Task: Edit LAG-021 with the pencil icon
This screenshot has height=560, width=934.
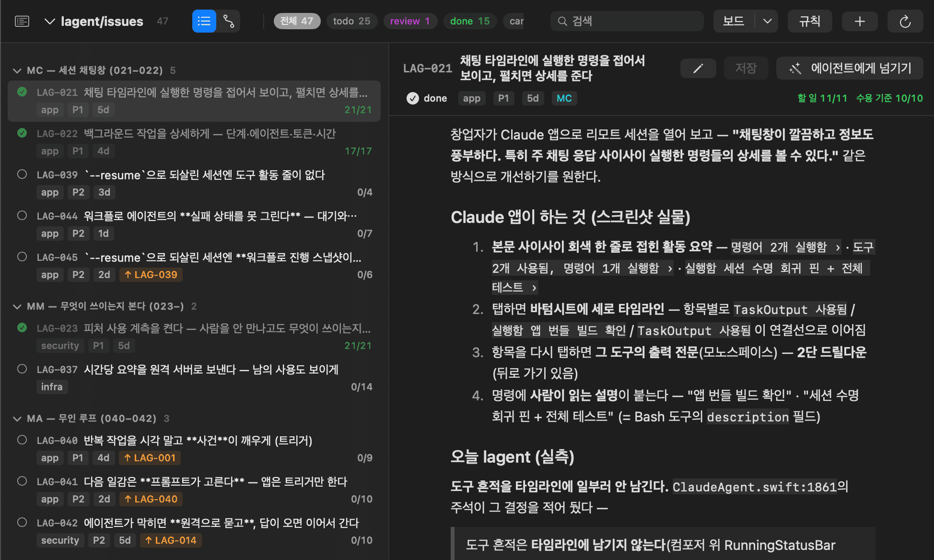Action: coord(698,68)
